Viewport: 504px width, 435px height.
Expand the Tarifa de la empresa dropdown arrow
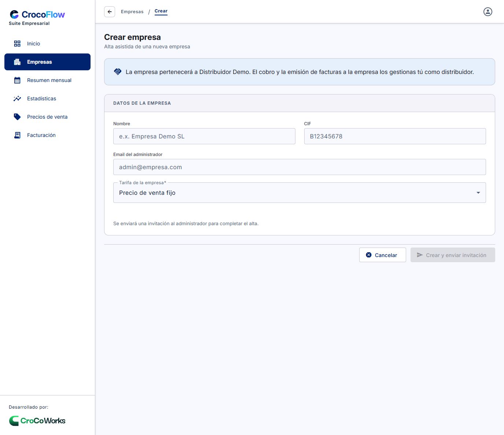point(478,193)
